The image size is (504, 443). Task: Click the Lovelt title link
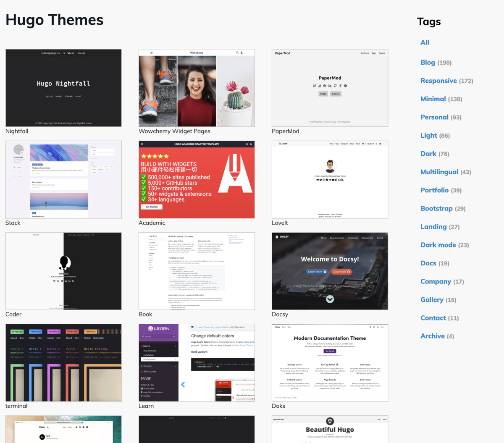280,223
